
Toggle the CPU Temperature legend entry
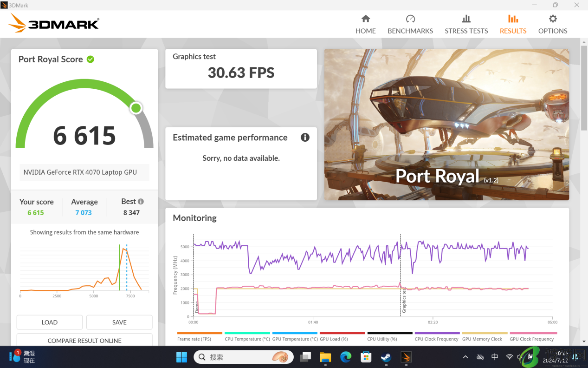point(247,336)
